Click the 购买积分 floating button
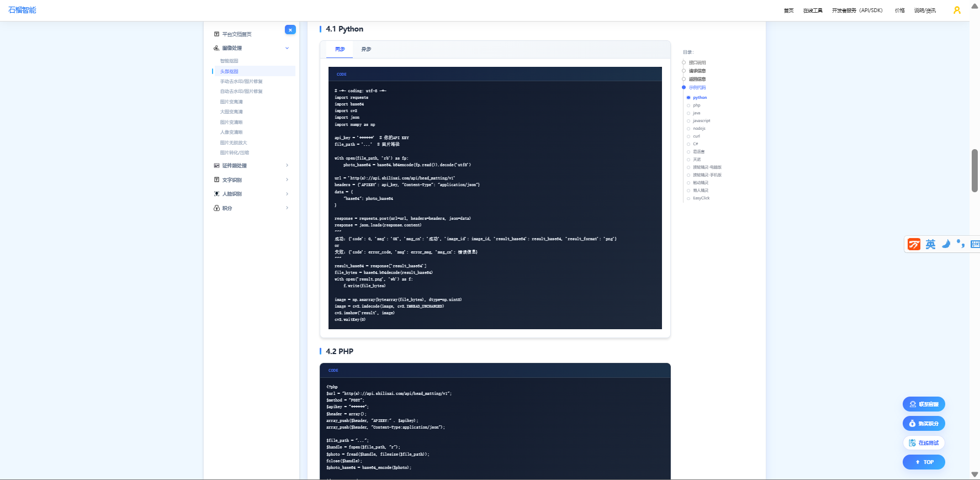Image resolution: width=980 pixels, height=480 pixels. (x=924, y=424)
